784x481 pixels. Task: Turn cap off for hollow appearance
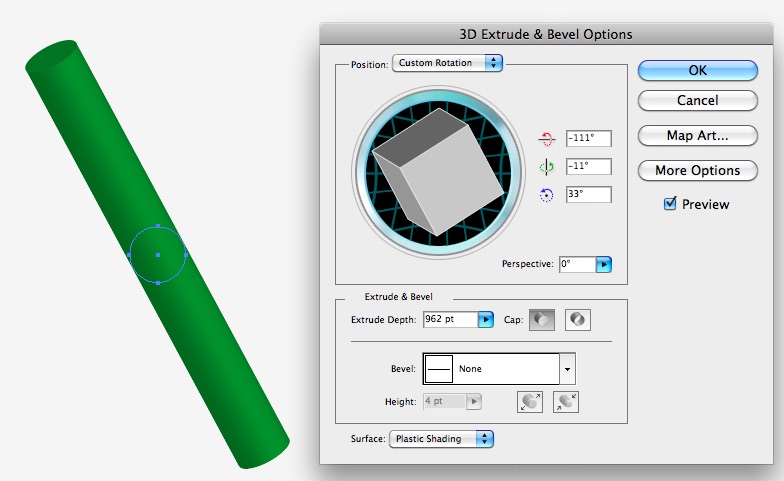(578, 320)
